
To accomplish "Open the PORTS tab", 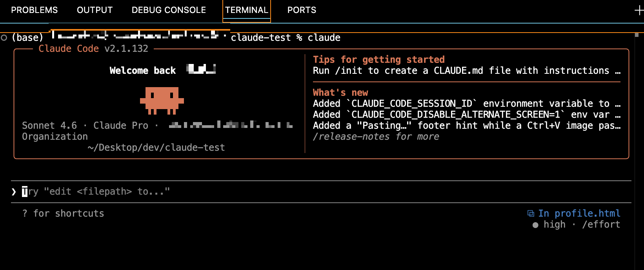I will 302,10.
